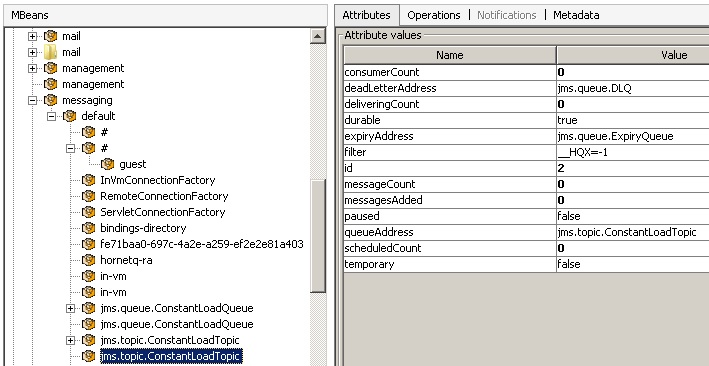Switch to the Attributes tab

tap(367, 15)
